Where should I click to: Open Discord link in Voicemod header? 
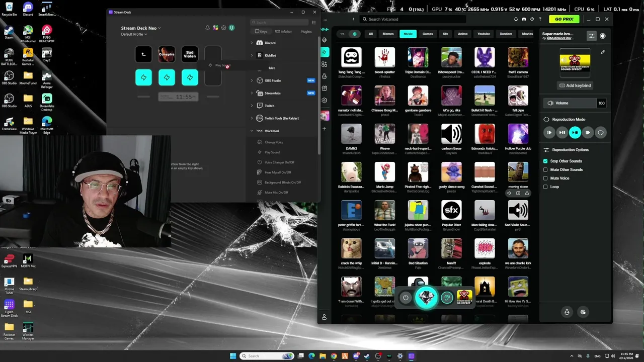524,19
